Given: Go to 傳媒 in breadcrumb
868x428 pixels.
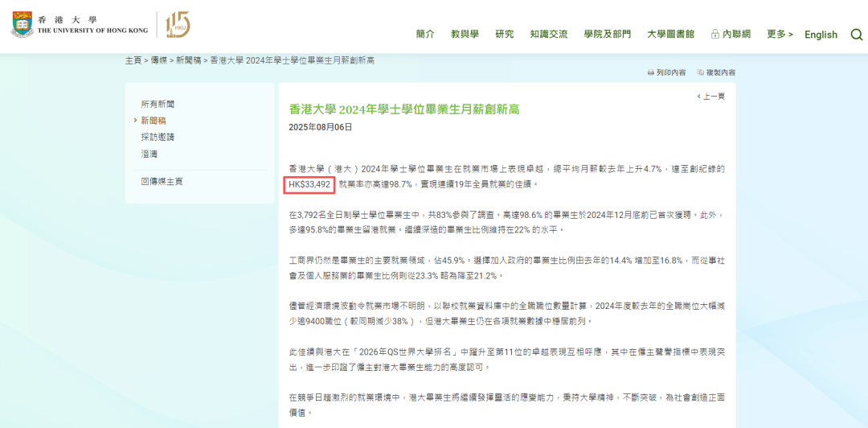Looking at the screenshot, I should point(159,60).
